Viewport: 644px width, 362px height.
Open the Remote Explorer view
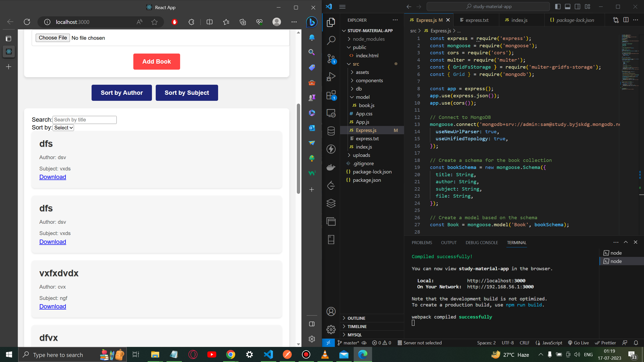[331, 113]
